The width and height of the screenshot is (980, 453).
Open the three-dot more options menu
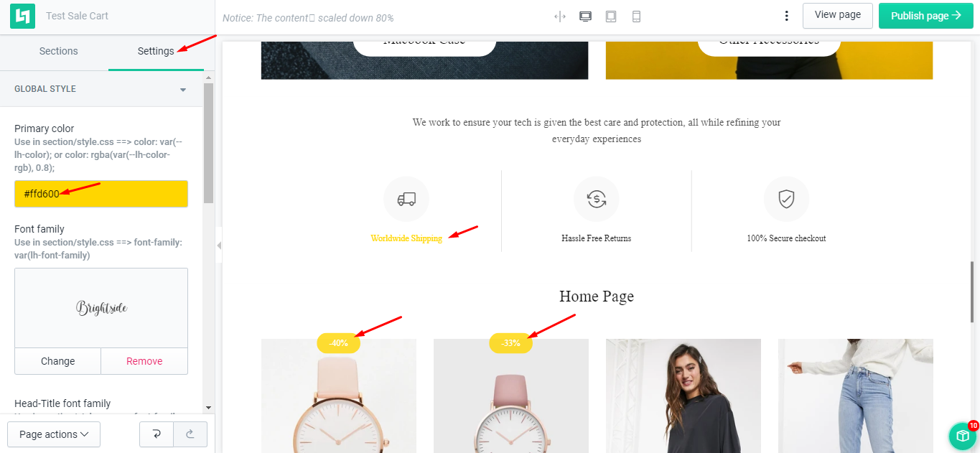click(787, 16)
